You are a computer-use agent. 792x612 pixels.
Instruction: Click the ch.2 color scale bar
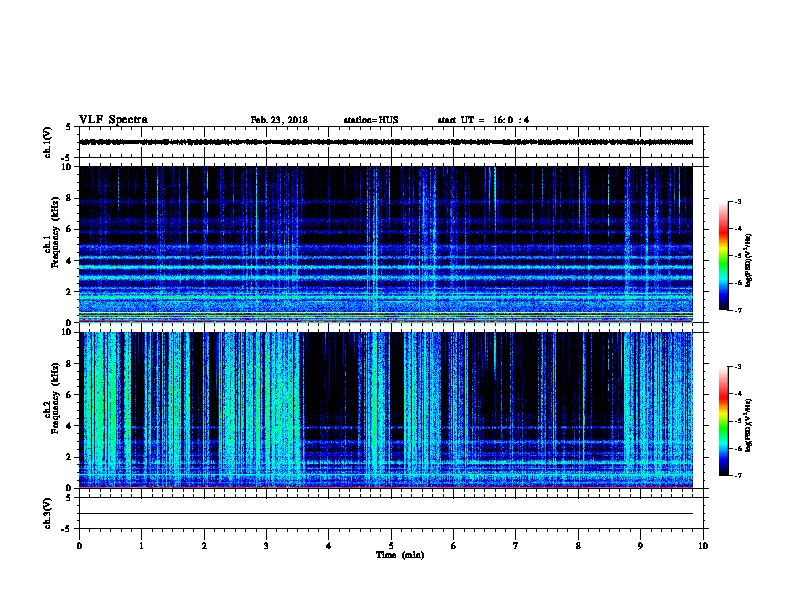click(x=724, y=421)
